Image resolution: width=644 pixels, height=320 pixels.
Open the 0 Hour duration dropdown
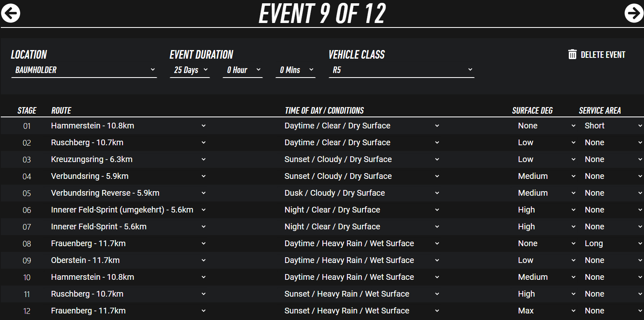point(243,70)
